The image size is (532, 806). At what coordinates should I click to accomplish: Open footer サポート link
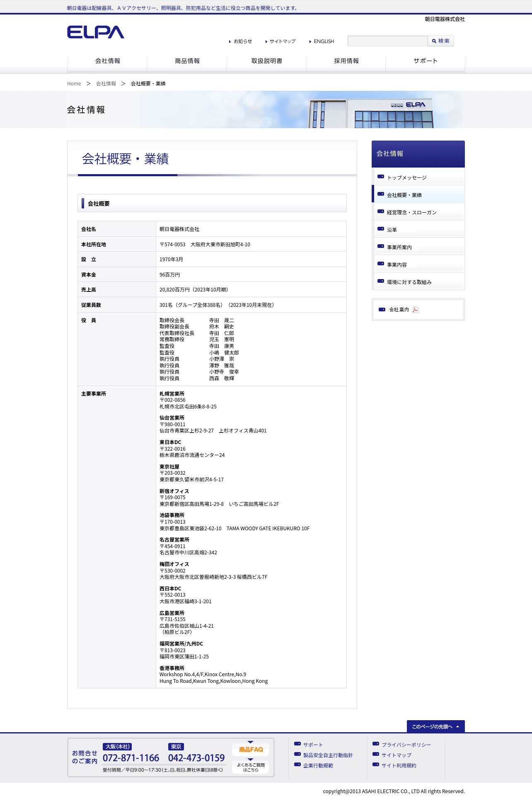click(x=313, y=745)
